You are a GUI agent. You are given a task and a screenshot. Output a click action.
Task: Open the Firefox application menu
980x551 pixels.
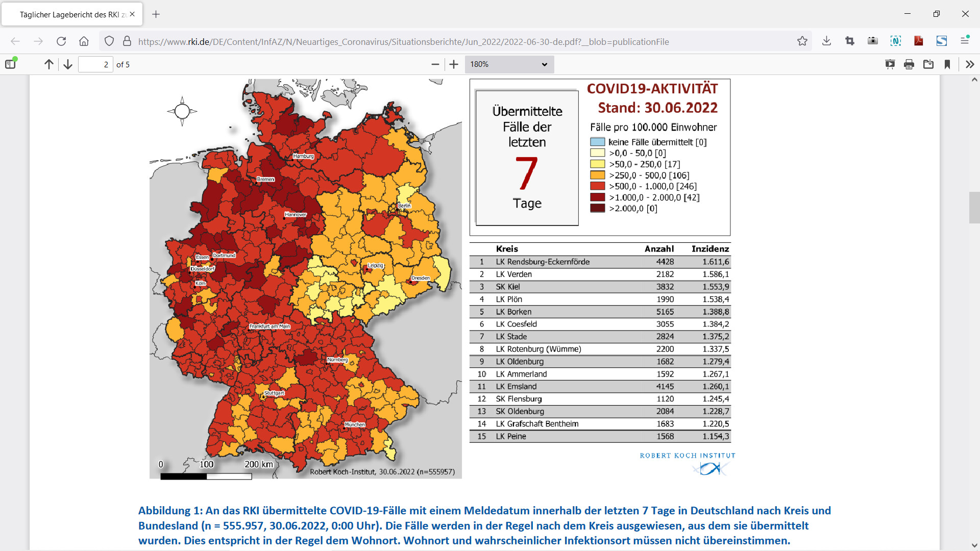965,41
